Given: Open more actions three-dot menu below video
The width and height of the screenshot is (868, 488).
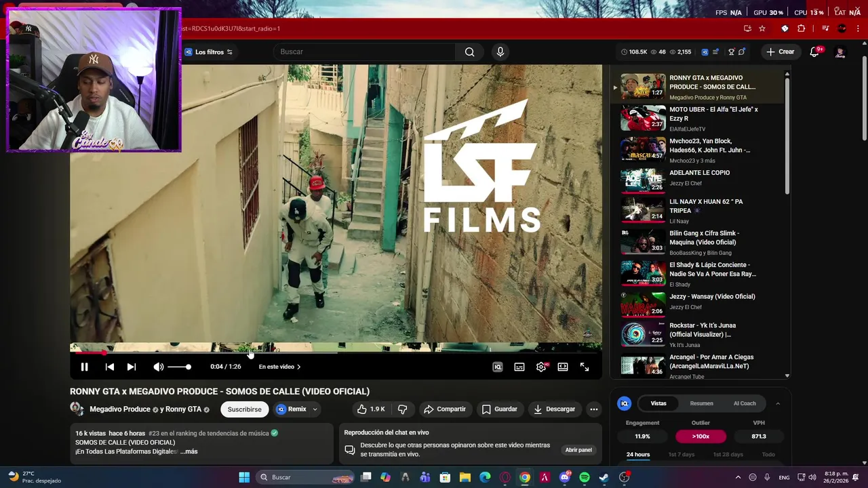Looking at the screenshot, I should tap(594, 409).
